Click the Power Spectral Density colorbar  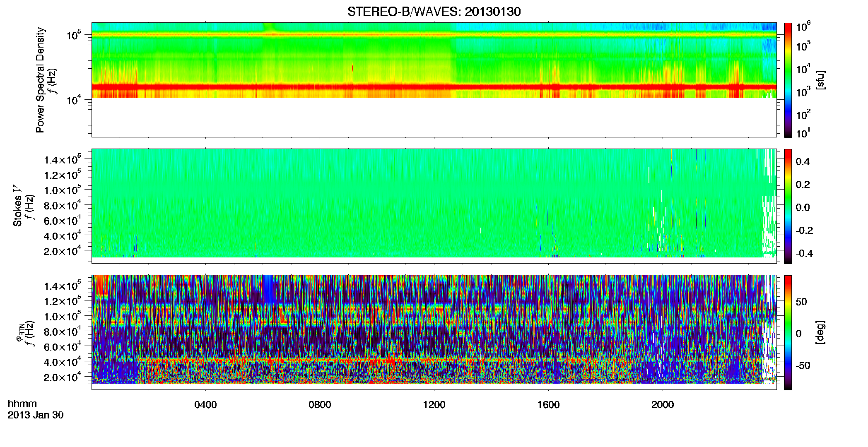point(788,80)
